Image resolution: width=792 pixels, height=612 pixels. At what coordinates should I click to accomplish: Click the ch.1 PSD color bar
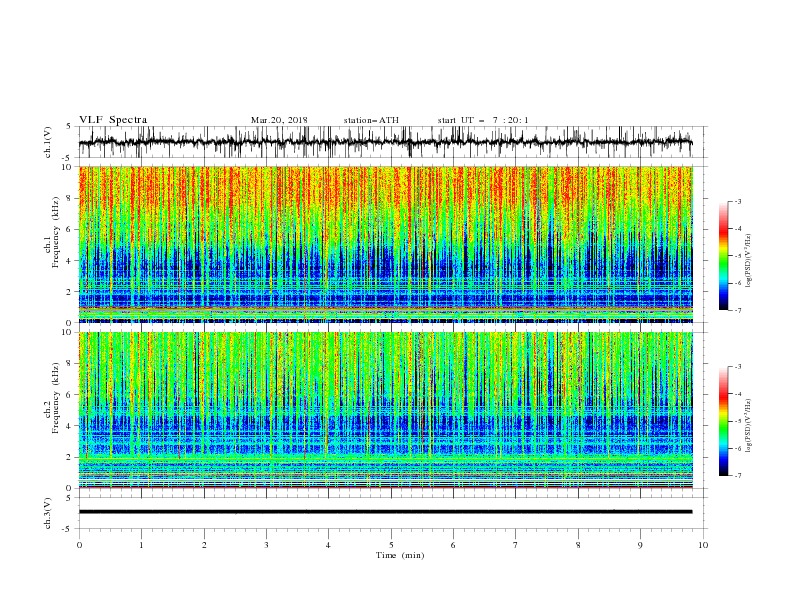point(723,256)
